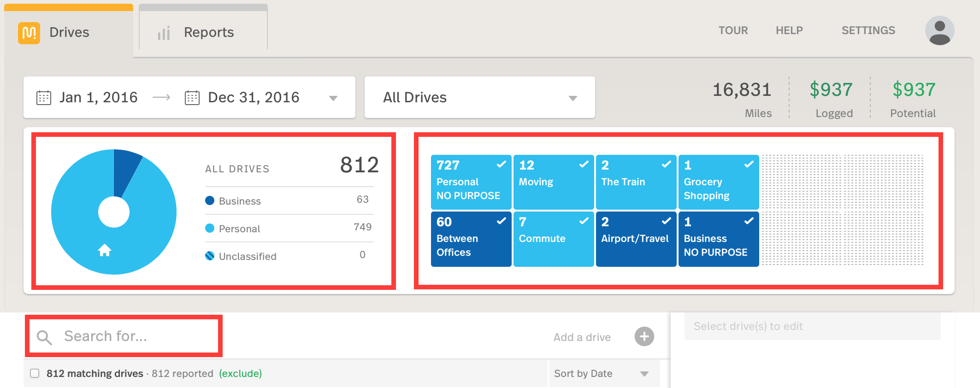Click the home icon on the pie chart
Screen dimensions: 980x388
coord(105,250)
